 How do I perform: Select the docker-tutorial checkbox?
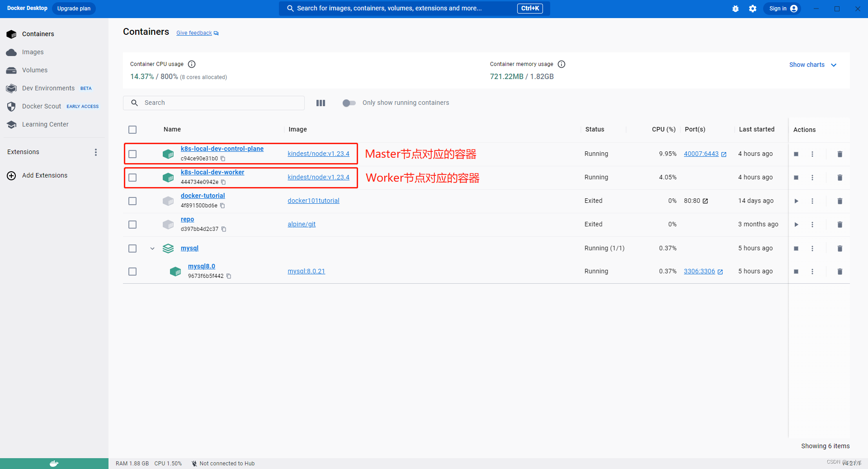pyautogui.click(x=132, y=201)
